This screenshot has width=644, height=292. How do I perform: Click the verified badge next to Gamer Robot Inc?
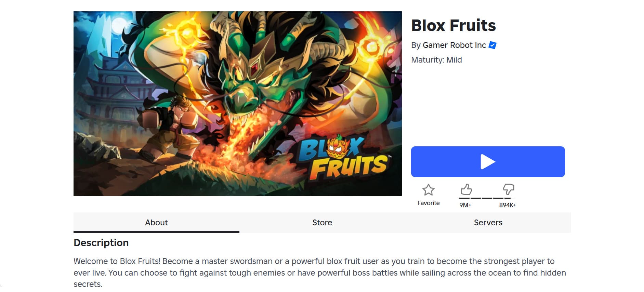(x=492, y=44)
